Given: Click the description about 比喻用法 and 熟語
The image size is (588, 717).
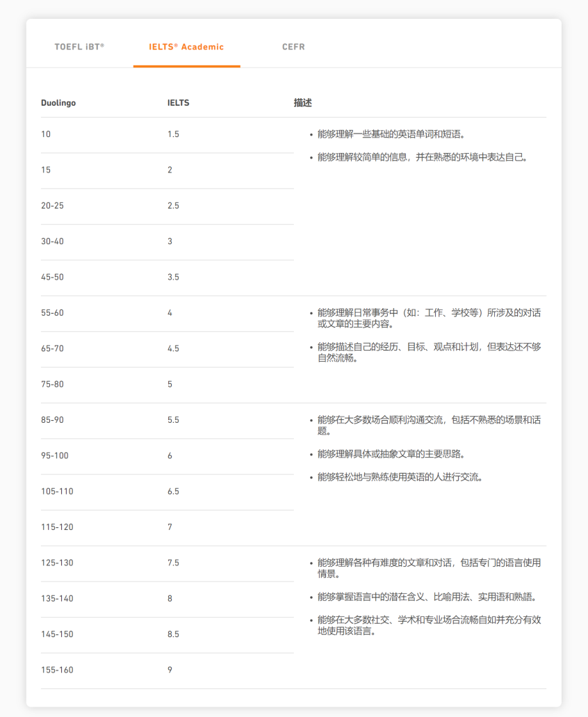Looking at the screenshot, I should tap(427, 597).
